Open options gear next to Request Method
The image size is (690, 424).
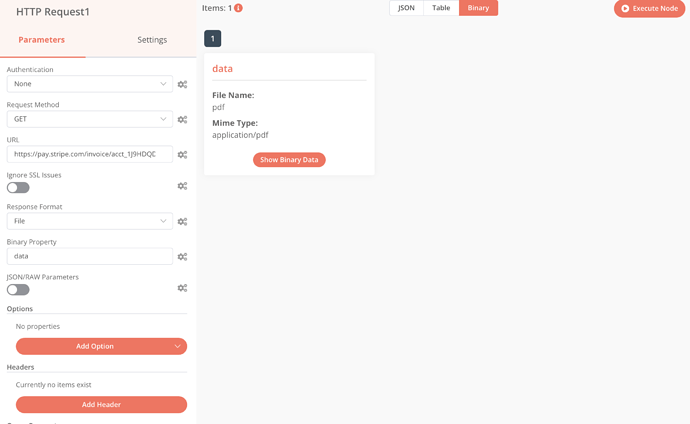[x=182, y=119]
